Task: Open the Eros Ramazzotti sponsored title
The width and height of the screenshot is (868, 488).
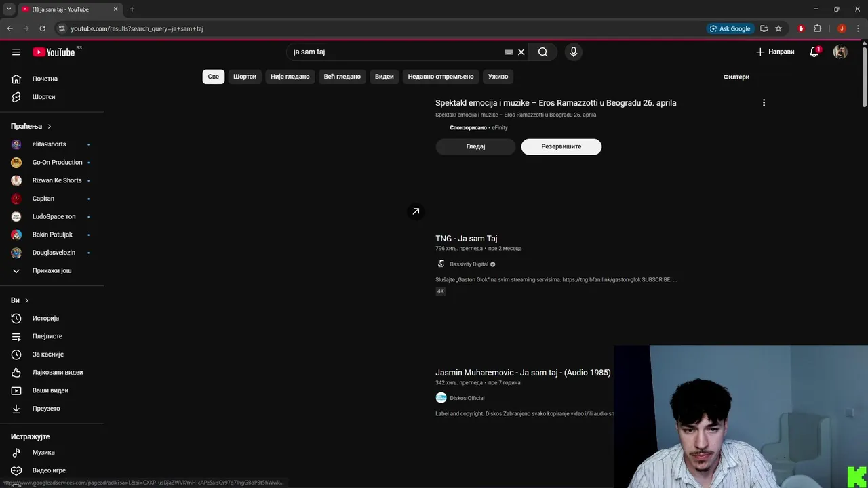Action: 556,103
